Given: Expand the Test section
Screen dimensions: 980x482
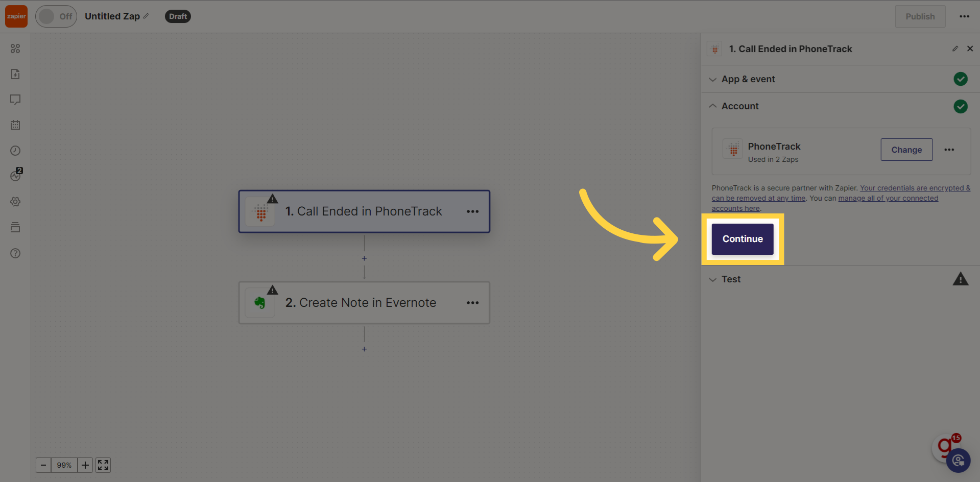Looking at the screenshot, I should pos(840,279).
